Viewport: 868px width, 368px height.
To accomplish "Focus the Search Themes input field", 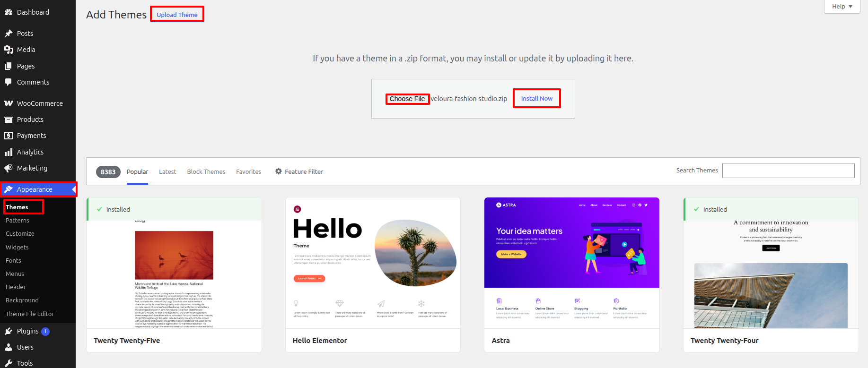I will 789,171.
